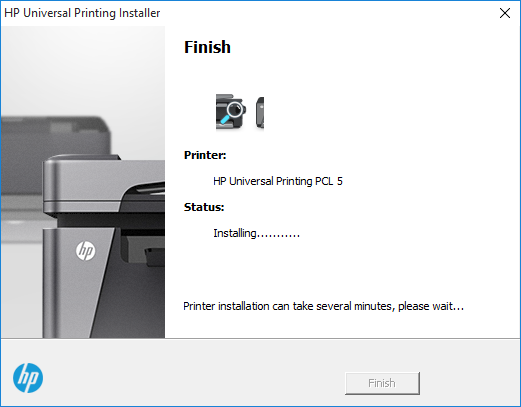Click the window title HP Universal Printing Installer
Viewport: 521px width, 407px height.
pos(82,13)
